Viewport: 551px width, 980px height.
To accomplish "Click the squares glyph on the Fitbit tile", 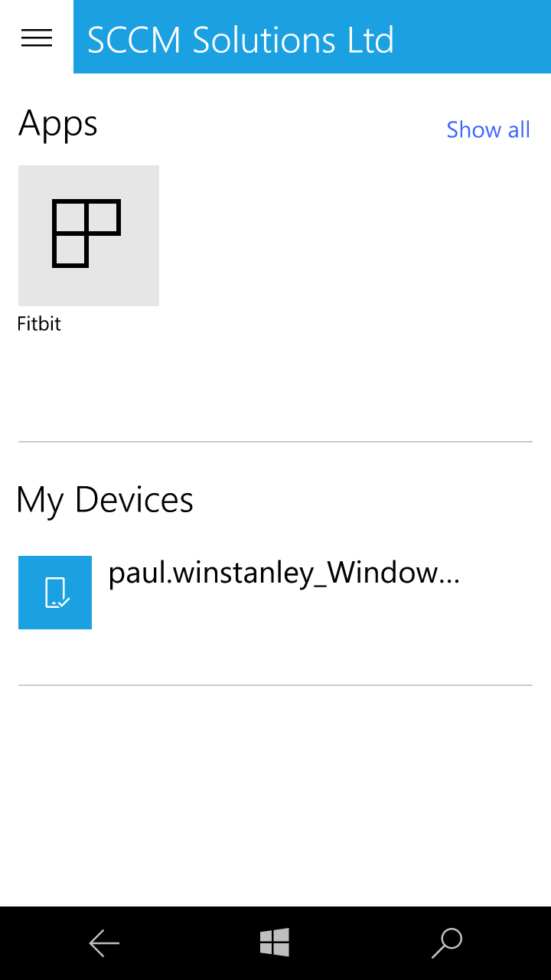I will 86,234.
